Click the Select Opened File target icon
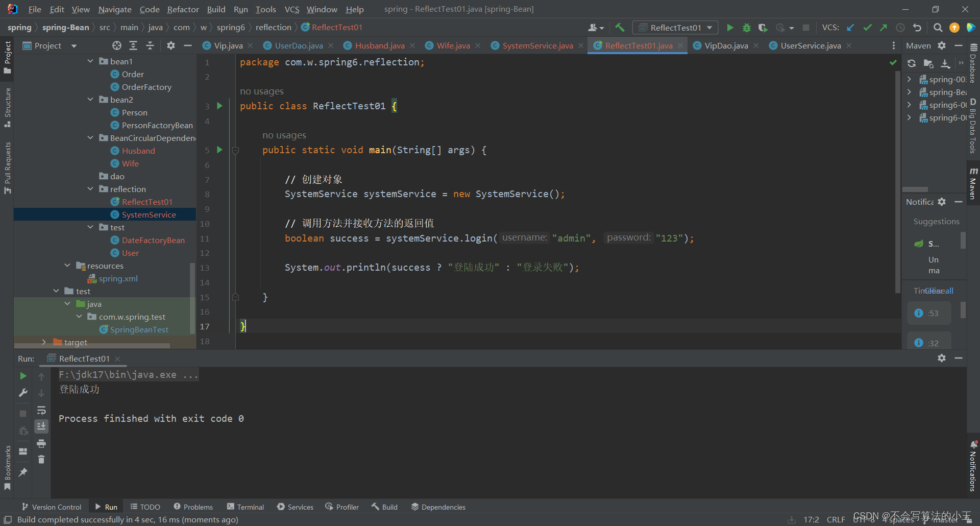 click(x=117, y=45)
